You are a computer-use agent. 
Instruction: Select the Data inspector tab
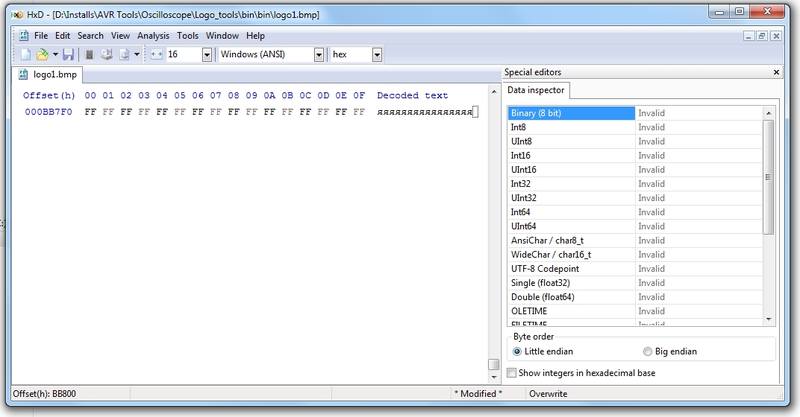coord(539,91)
